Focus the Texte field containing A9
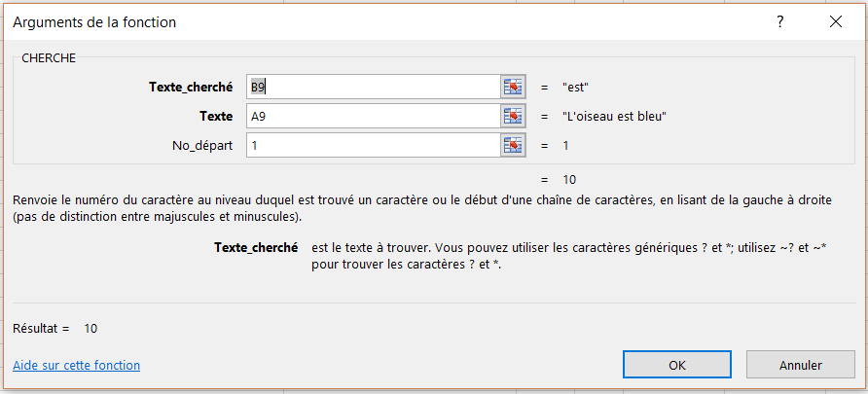This screenshot has width=868, height=394. click(373, 116)
